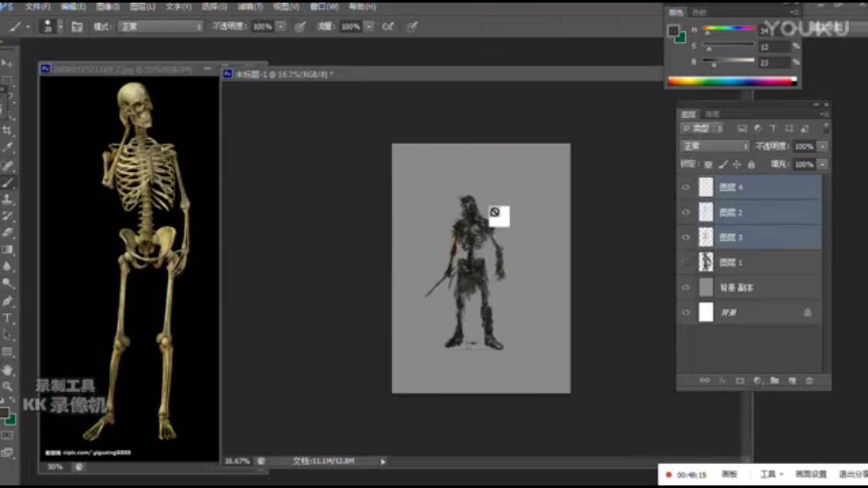Open the brush preset picker dropdown

(60, 26)
